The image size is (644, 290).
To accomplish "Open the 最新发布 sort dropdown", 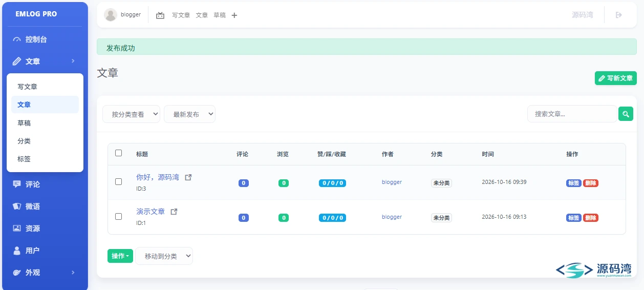I will point(189,114).
